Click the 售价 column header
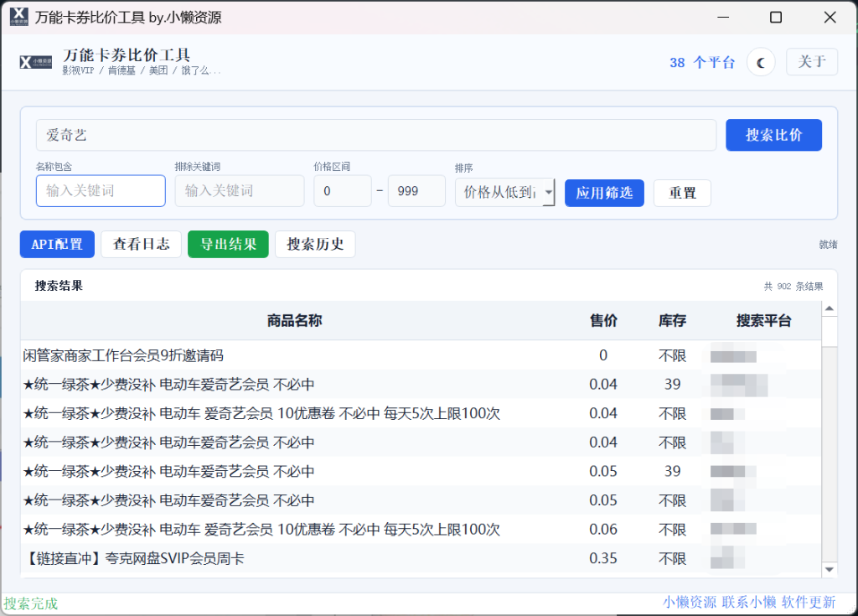 [x=603, y=320]
